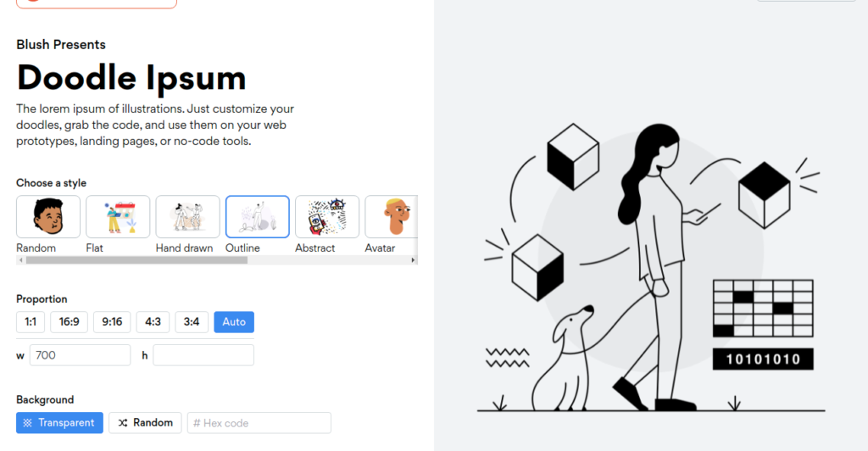Choose the Flat illustration style

tap(118, 216)
